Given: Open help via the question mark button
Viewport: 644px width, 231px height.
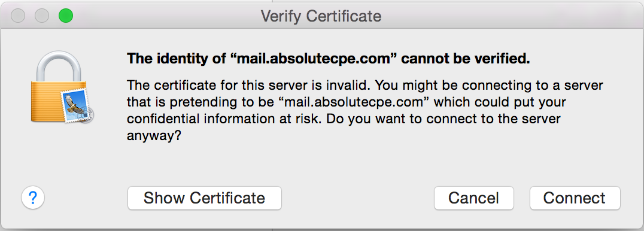Looking at the screenshot, I should 33,198.
